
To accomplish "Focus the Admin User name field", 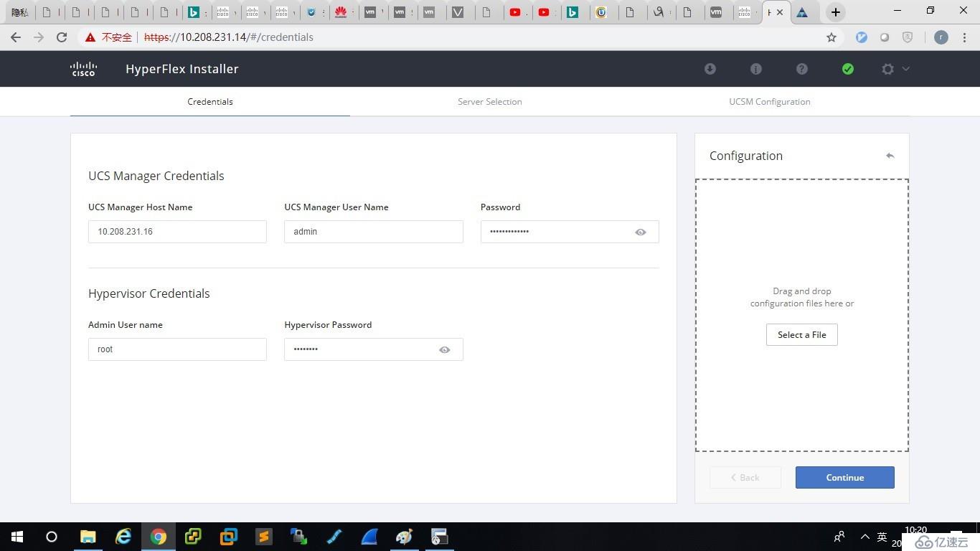I will point(177,349).
